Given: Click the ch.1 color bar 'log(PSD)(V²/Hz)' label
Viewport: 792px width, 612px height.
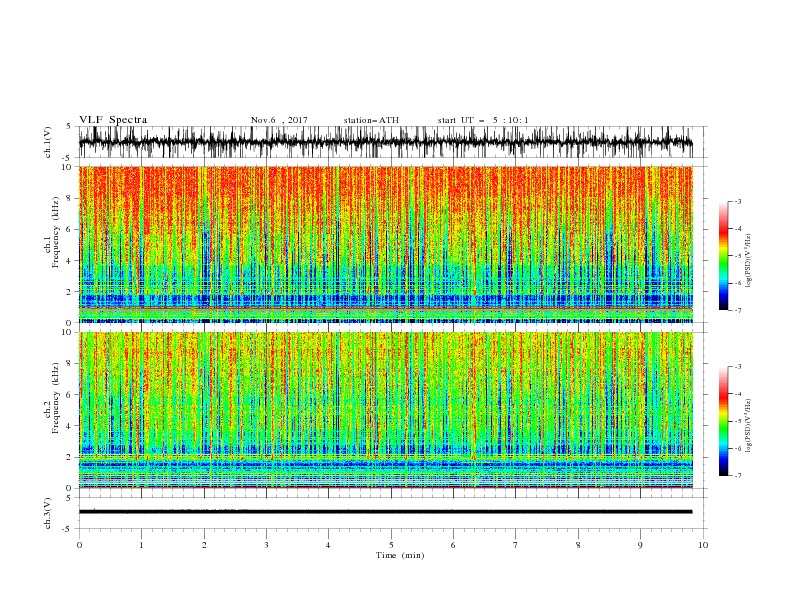Looking at the screenshot, I should [x=748, y=261].
